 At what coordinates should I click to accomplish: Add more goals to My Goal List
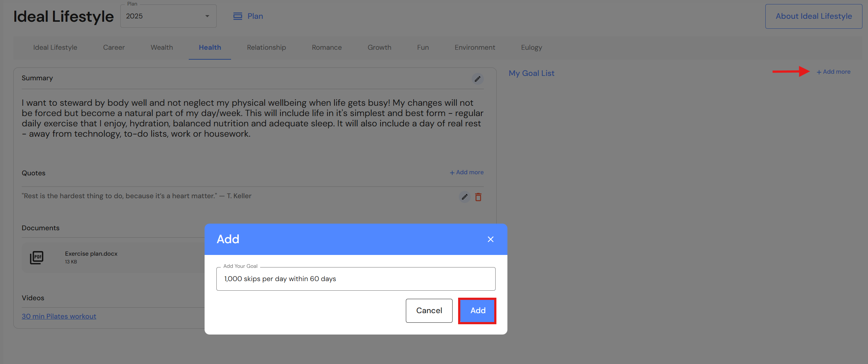click(x=833, y=72)
